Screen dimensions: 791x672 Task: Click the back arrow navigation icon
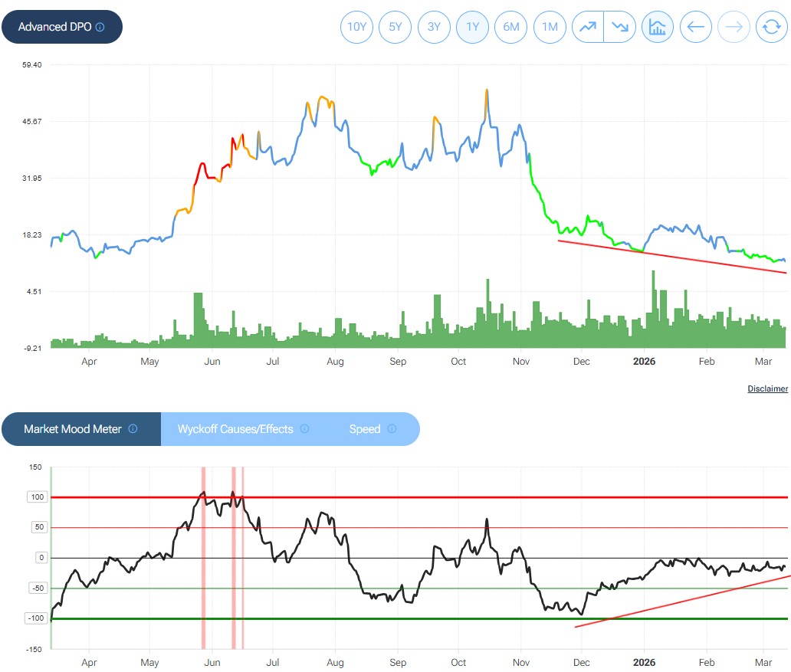point(695,27)
